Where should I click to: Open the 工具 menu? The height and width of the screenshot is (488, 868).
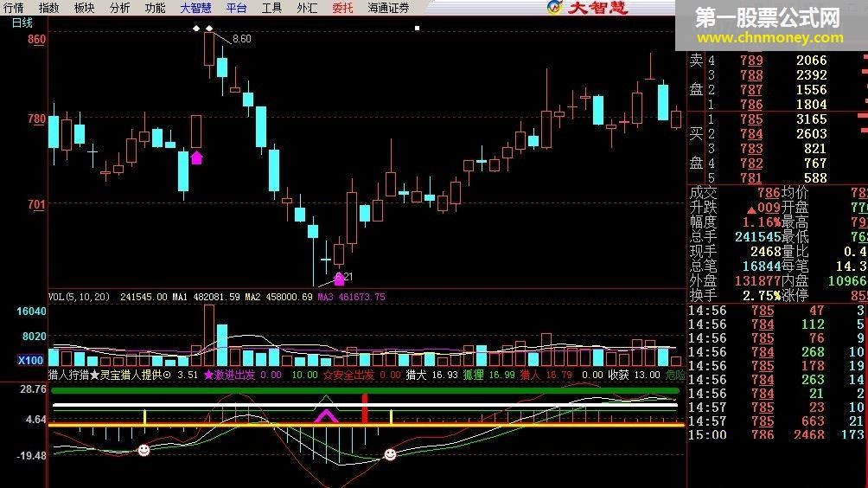tap(271, 8)
